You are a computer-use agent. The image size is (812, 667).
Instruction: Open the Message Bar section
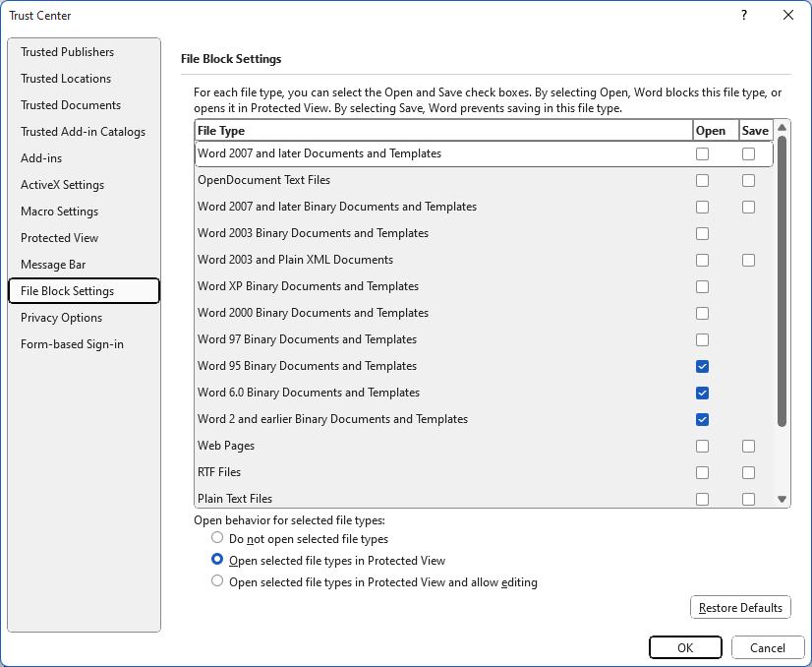(84, 265)
